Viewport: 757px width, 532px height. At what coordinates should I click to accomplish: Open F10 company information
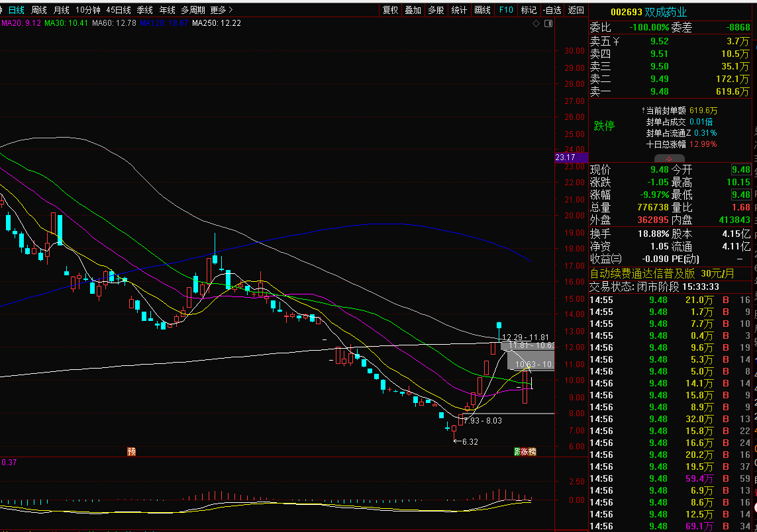(x=506, y=10)
